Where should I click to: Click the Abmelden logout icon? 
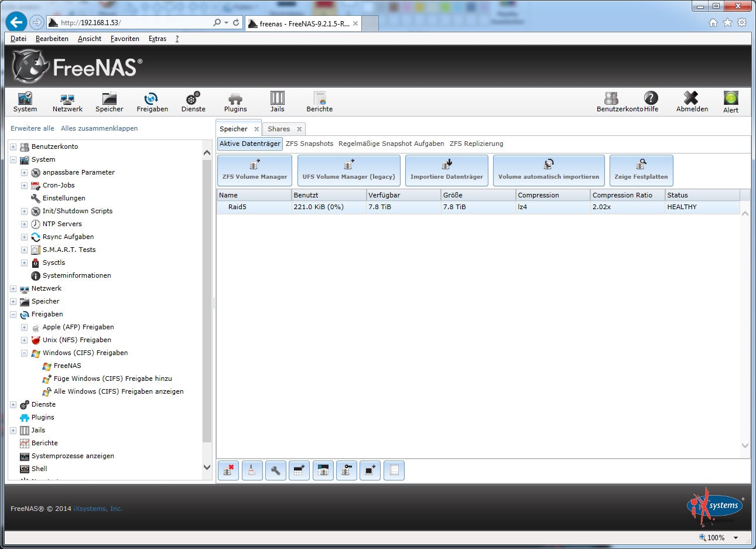(x=692, y=102)
